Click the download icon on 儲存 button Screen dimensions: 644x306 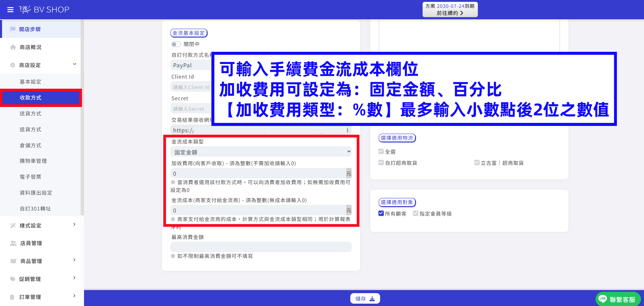point(372,299)
